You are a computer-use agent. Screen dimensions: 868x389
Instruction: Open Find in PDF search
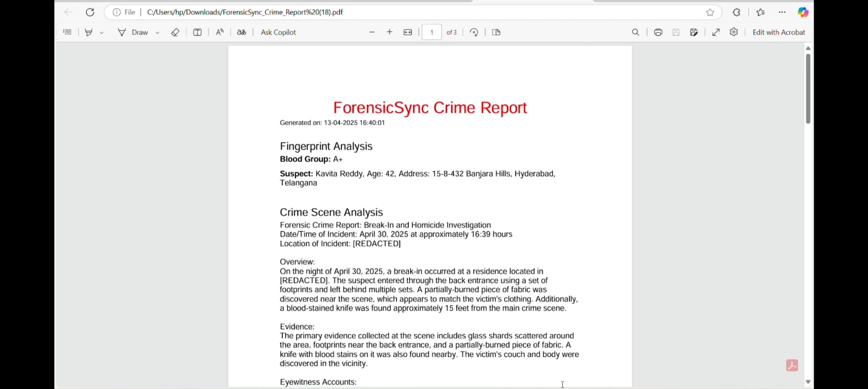(636, 32)
